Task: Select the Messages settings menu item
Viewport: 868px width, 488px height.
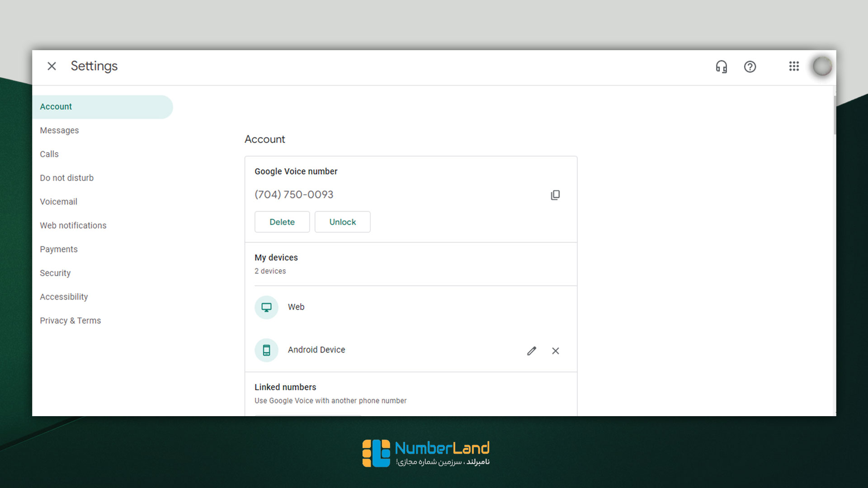Action: click(x=60, y=130)
